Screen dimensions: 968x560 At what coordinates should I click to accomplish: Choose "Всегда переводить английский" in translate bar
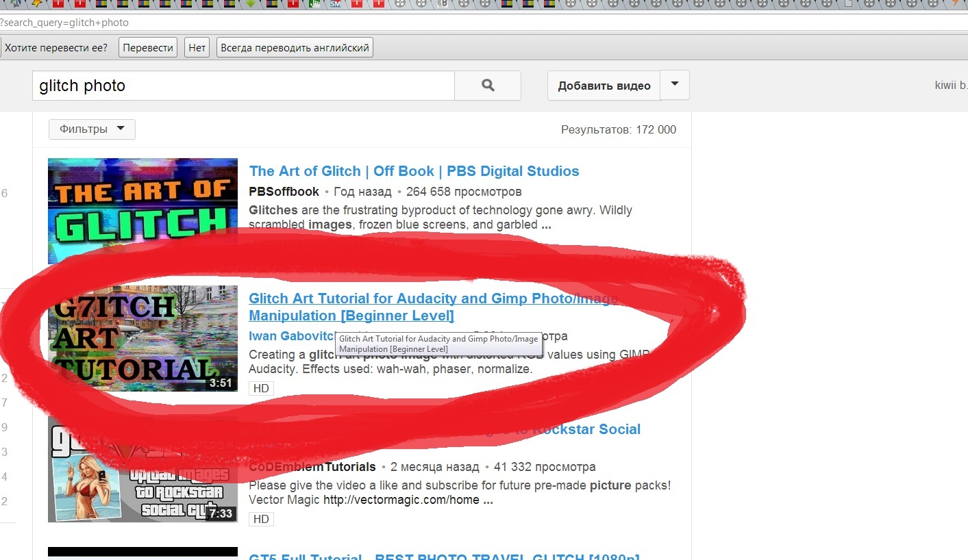pos(295,48)
